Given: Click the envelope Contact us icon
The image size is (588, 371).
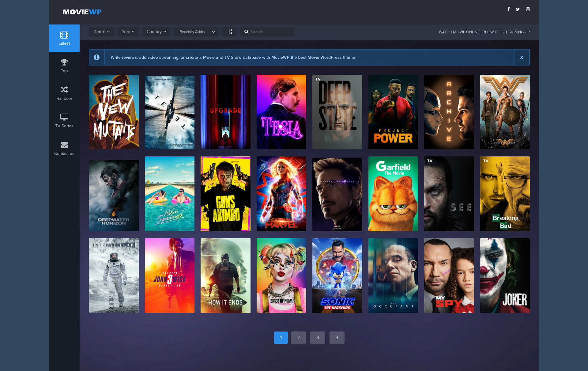Looking at the screenshot, I should coord(64,145).
